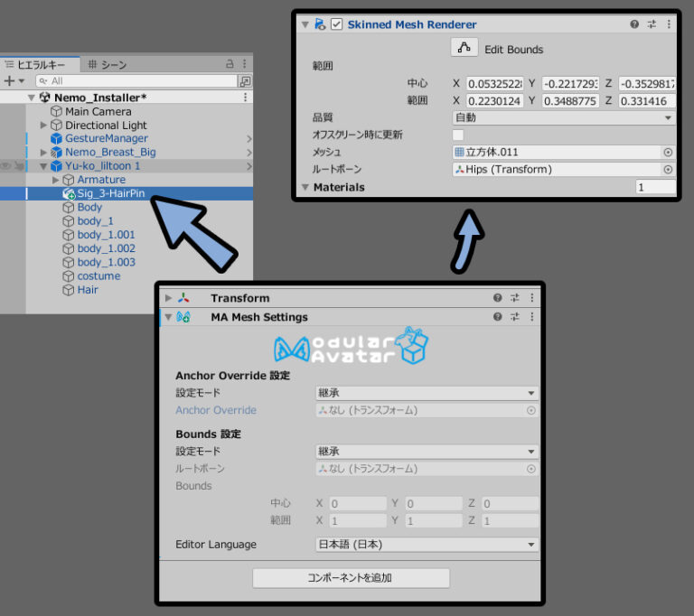
Task: Open the Nemo_Installer scene options menu
Action: tap(245, 98)
